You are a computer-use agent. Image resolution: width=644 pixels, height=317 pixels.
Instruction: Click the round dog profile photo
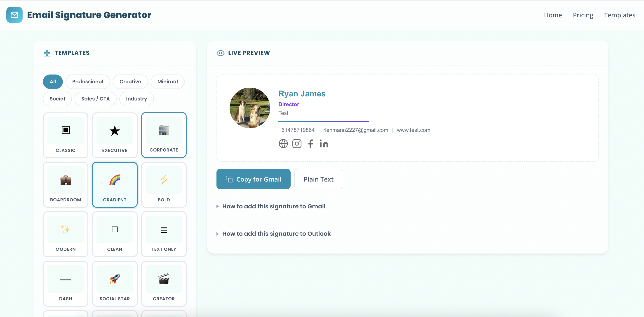click(250, 108)
